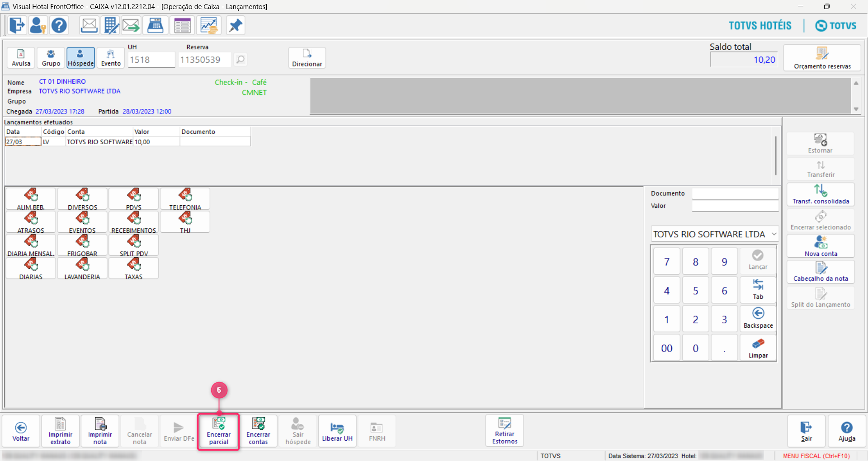868x461 pixels.
Task: Switch to Avulsa account mode
Action: (21, 58)
